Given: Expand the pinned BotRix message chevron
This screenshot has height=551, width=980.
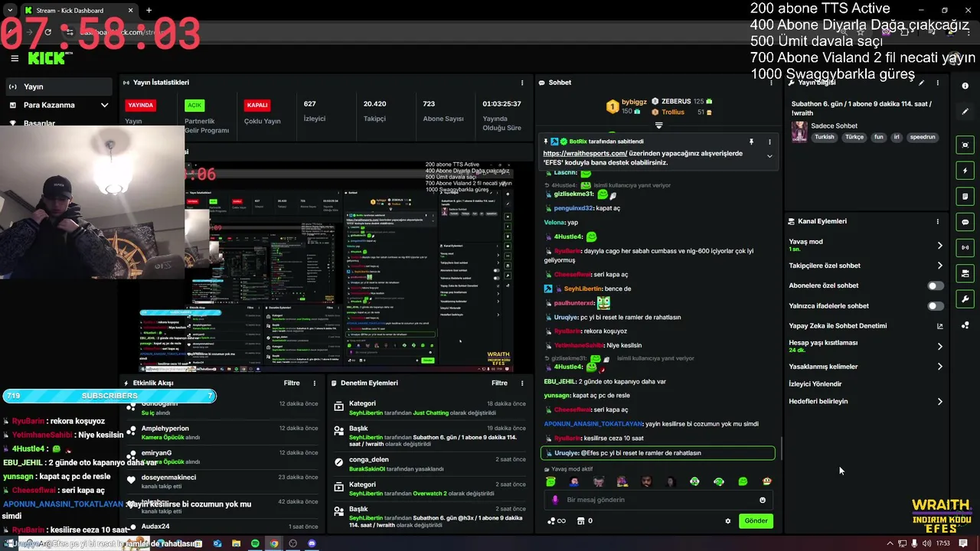Looking at the screenshot, I should click(769, 156).
